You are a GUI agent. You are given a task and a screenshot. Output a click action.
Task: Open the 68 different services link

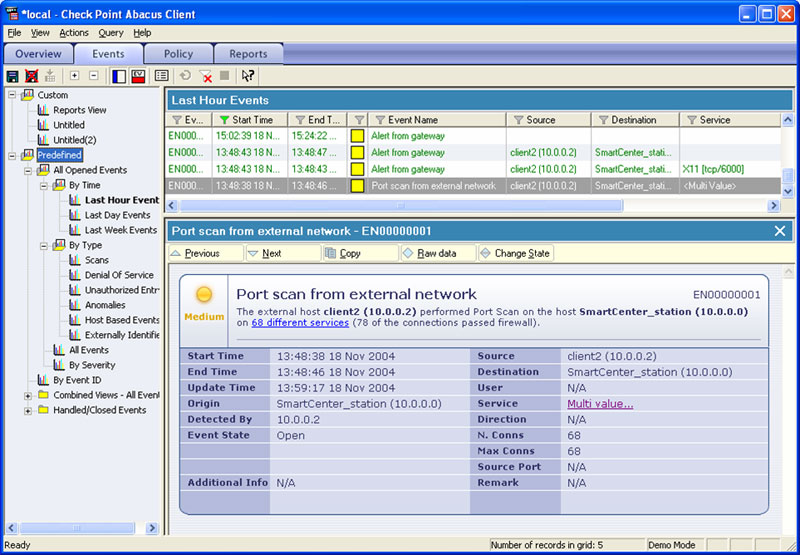[x=300, y=323]
